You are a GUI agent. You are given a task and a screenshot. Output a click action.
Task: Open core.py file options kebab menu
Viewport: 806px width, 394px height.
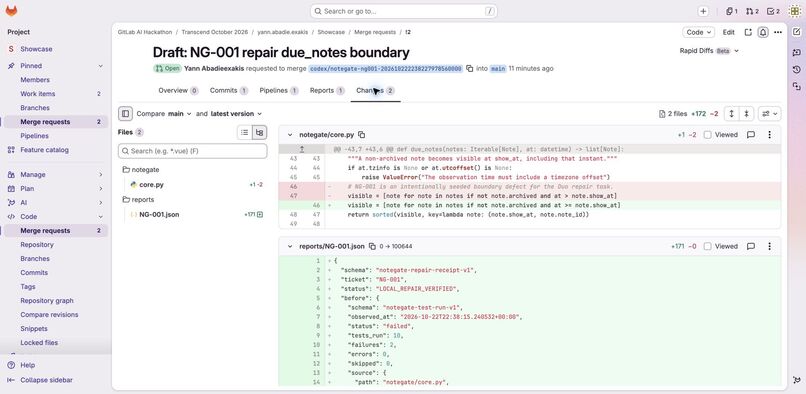(x=769, y=135)
